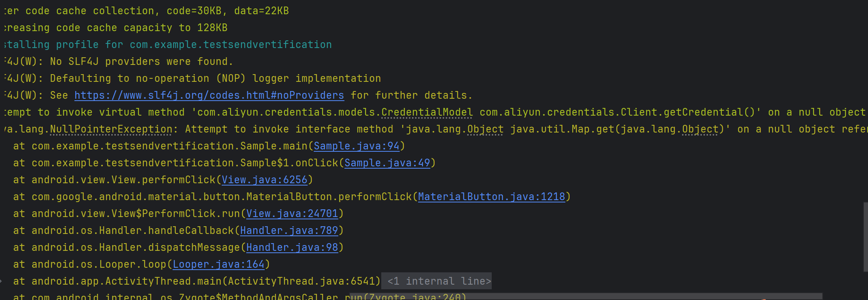This screenshot has width=868, height=300.
Task: Click 'com.aliyun.credentials.Client.getCredential()' text
Action: pos(618,112)
